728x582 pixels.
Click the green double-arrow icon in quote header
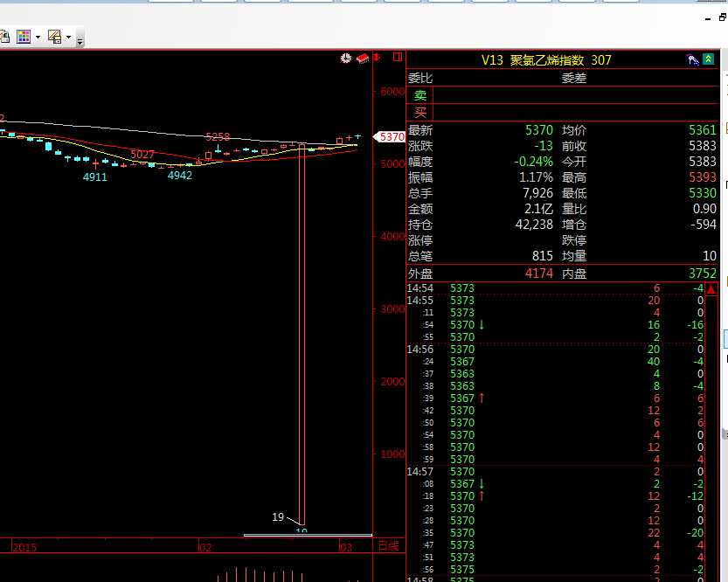(708, 59)
